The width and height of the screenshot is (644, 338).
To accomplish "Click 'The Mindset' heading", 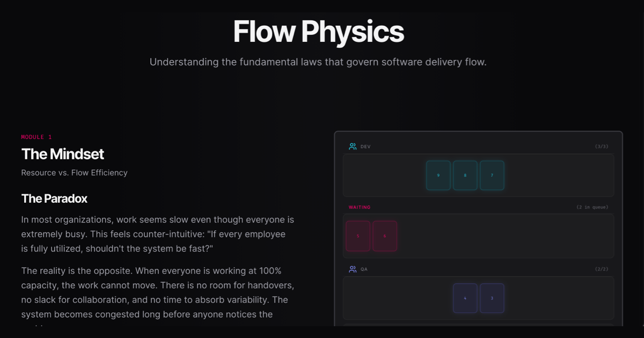I will click(63, 154).
